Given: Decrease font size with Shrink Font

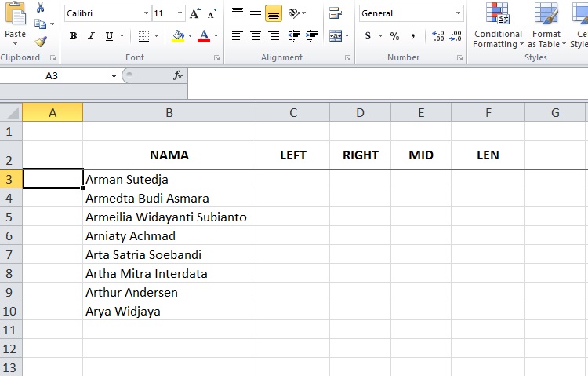Looking at the screenshot, I should pos(212,14).
